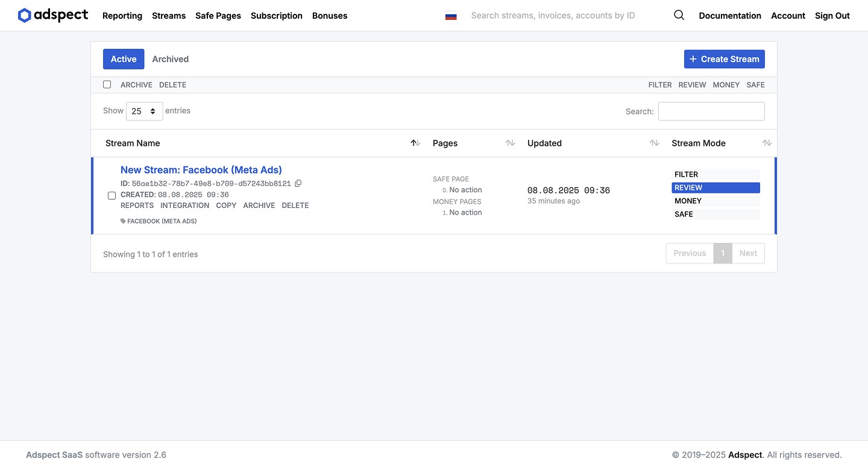868x469 pixels.
Task: Open New Stream: Facebook (Meta Ads) link
Action: (201, 170)
